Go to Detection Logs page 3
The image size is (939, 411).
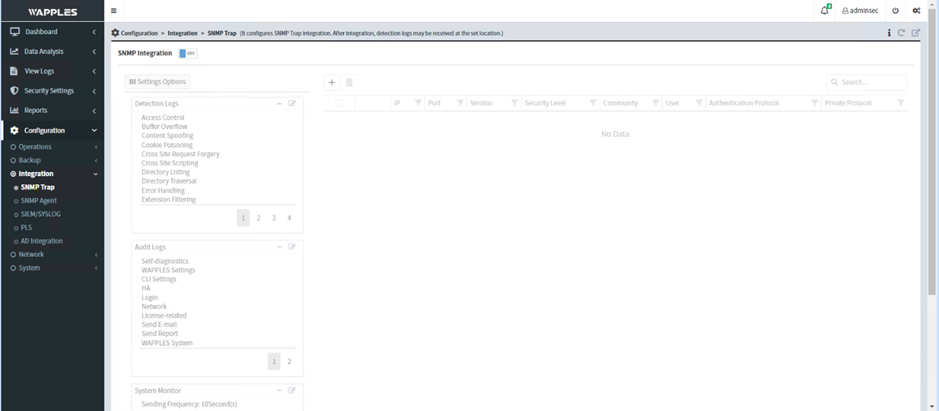[274, 217]
